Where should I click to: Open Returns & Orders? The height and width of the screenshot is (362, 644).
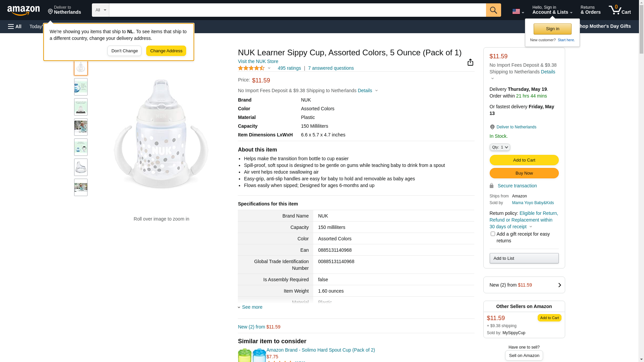[x=590, y=10]
